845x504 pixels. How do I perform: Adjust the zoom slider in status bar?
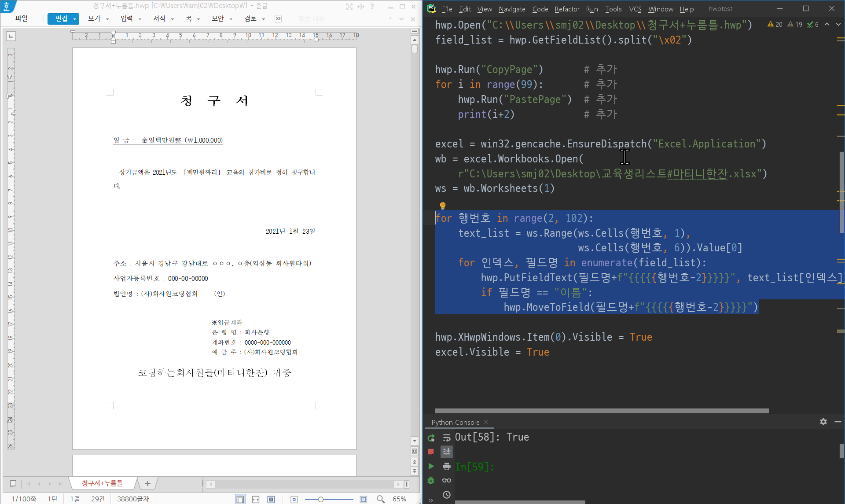pos(321,499)
